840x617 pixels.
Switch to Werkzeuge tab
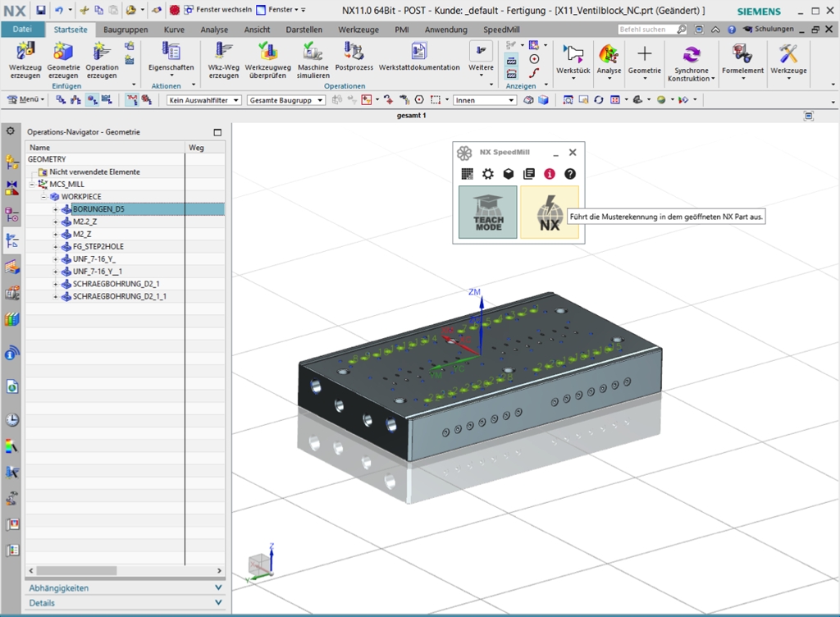pos(358,30)
